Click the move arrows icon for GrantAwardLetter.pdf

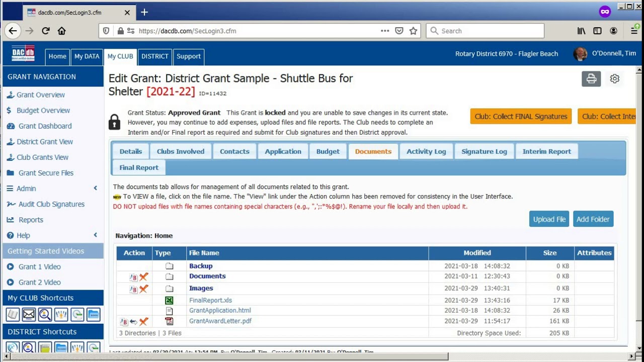133,322
